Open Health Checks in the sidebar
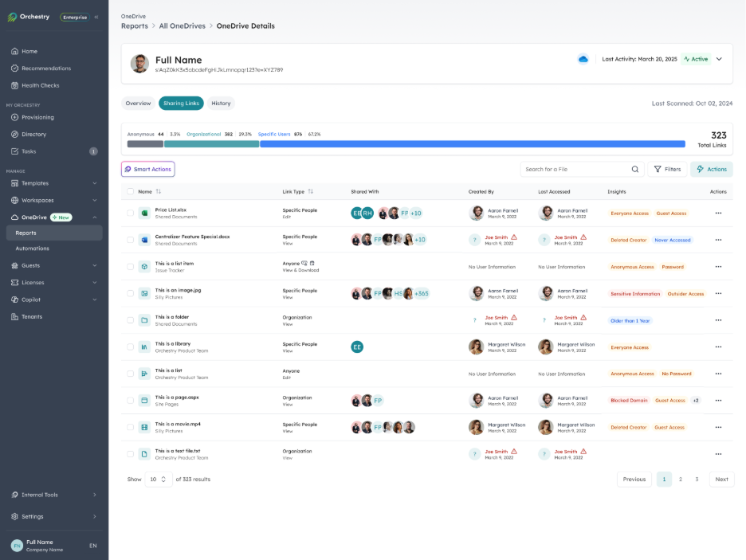Screen dimensions: 746x560 40,85
